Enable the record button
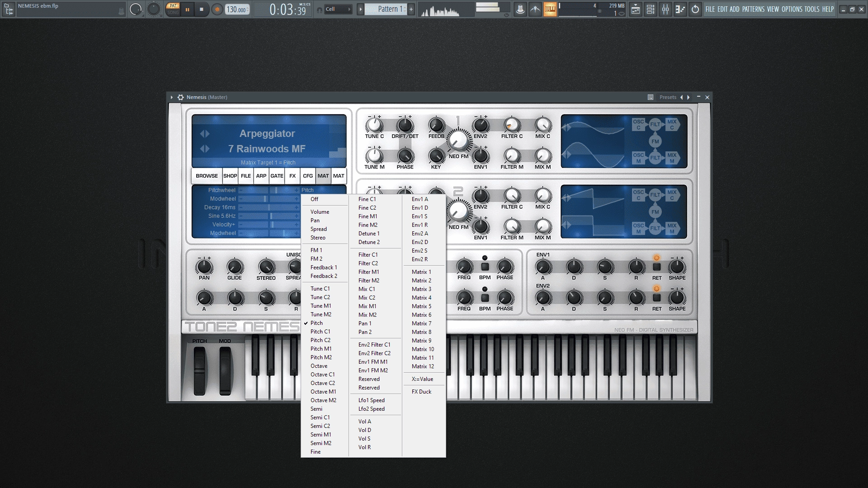This screenshot has width=868, height=488. (x=217, y=9)
